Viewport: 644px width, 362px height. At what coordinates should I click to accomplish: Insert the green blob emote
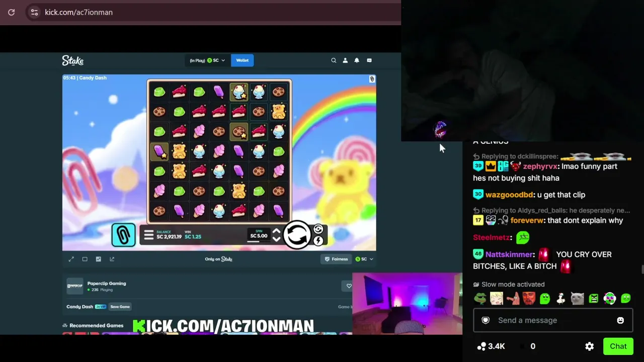tap(545, 299)
